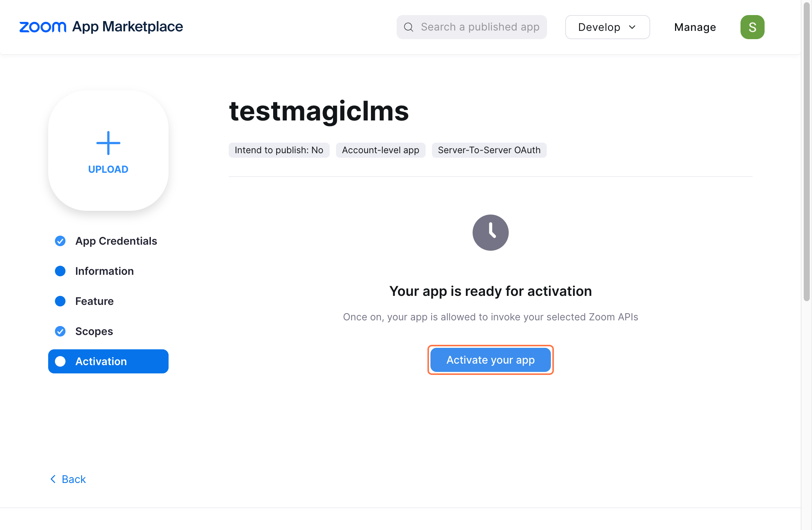
Task: Search a published app field
Action: click(x=472, y=27)
